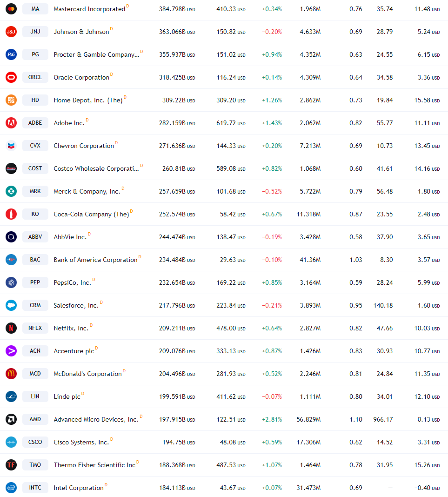Click the Home Depot logo icon

click(x=11, y=100)
